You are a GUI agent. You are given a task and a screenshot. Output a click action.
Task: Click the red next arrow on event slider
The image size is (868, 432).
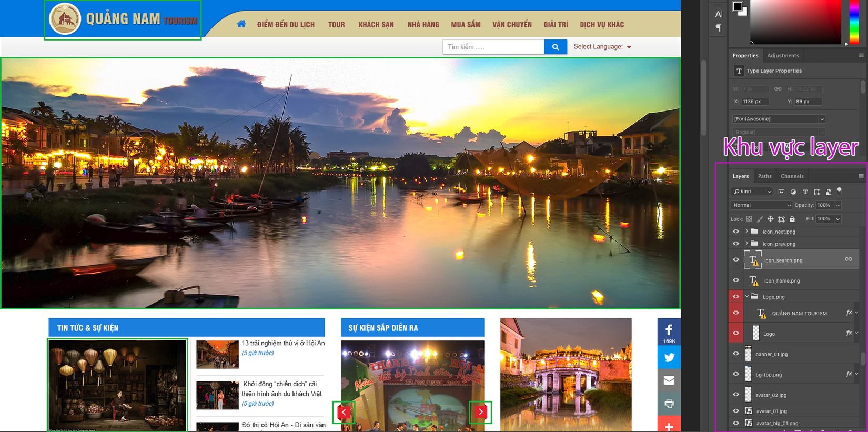click(x=480, y=412)
